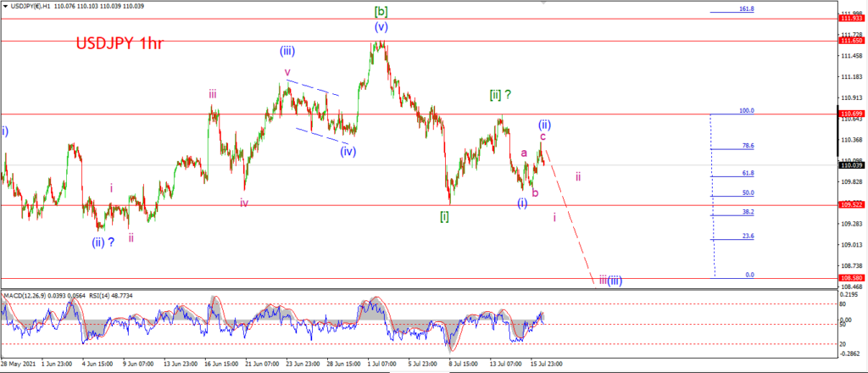Click the 38.2 Fibonacci retracement label
868x373 pixels.
[748, 212]
